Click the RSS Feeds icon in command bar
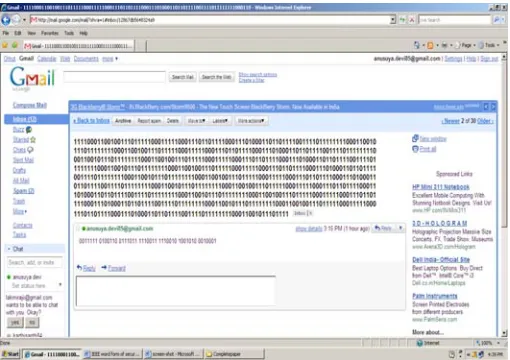Screen dimensions: 510x360 (430, 45)
